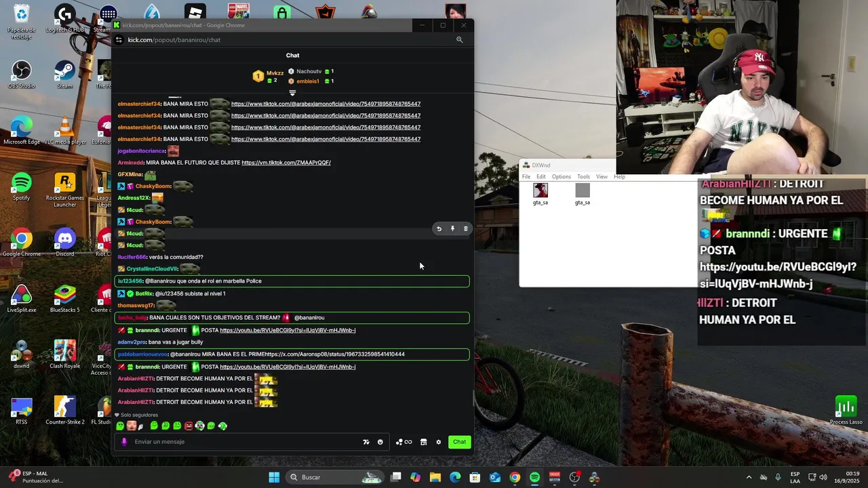Image resolution: width=868 pixels, height=488 pixels.
Task: Collapse the chat leaderboard arrow
Action: [x=292, y=92]
